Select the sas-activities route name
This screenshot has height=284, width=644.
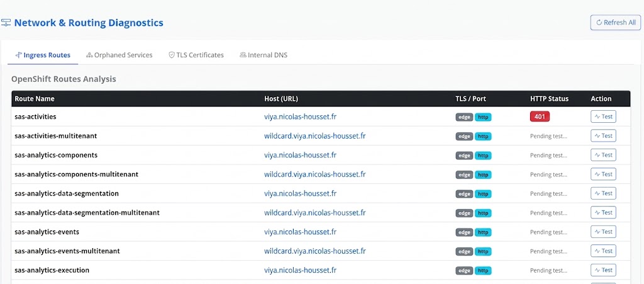pyautogui.click(x=35, y=116)
